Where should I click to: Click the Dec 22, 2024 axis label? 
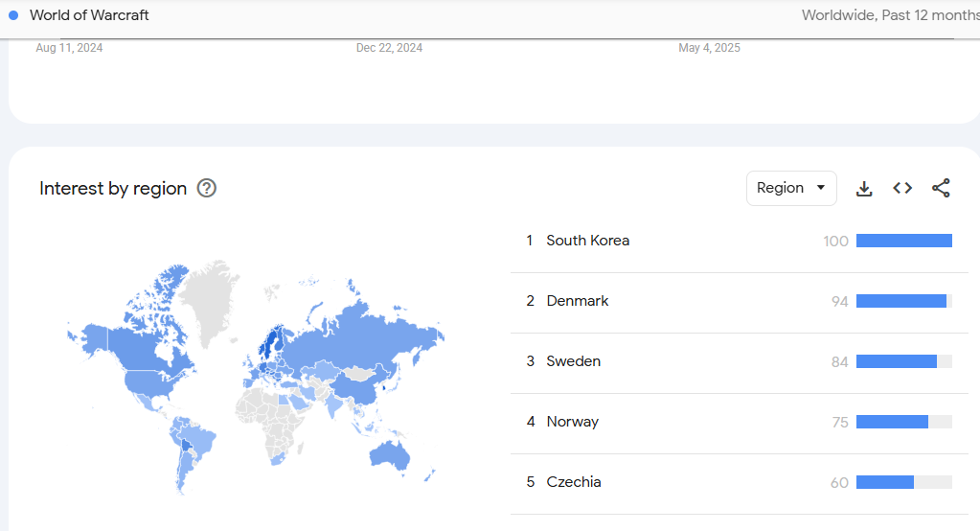389,48
